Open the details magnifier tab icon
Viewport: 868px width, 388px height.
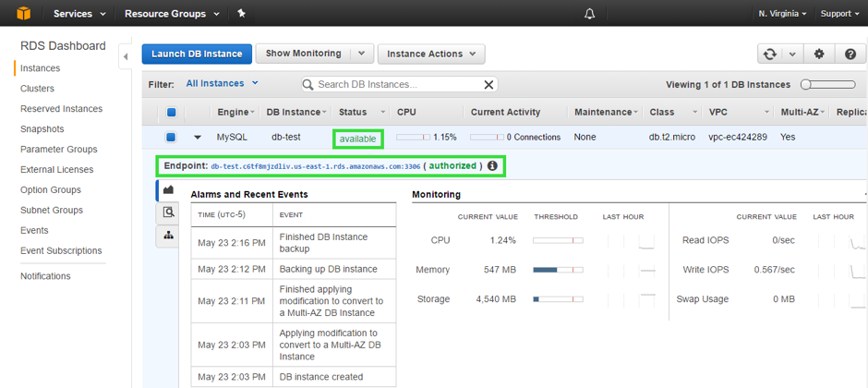tap(168, 212)
